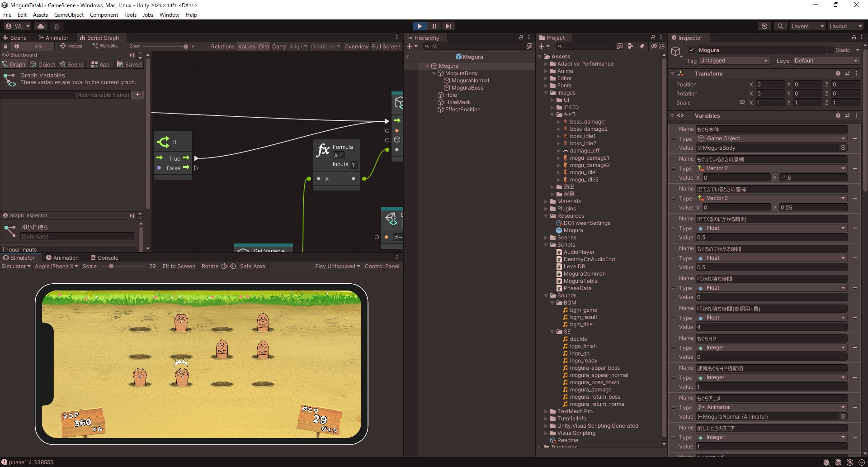Open Undo History button
This screenshot has height=467, width=868.
click(x=764, y=26)
